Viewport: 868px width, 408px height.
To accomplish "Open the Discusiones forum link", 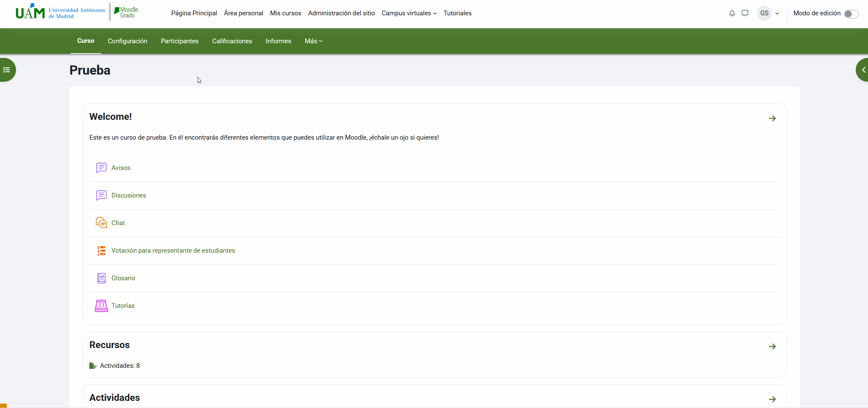I will [129, 195].
